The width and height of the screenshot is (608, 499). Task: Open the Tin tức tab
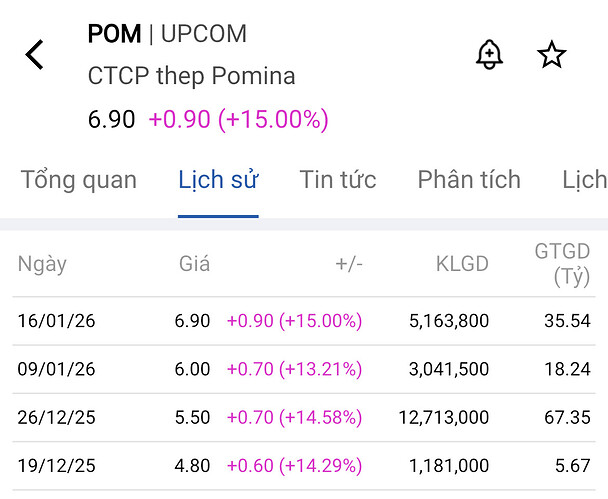[x=338, y=180]
